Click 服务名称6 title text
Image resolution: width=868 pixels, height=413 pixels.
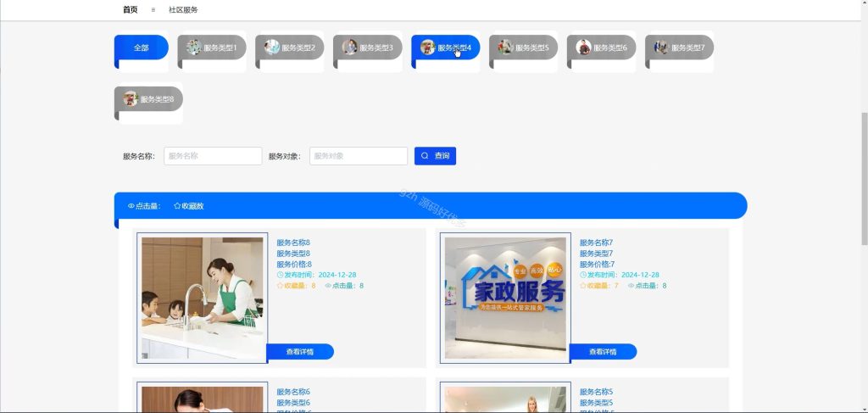[x=293, y=392]
